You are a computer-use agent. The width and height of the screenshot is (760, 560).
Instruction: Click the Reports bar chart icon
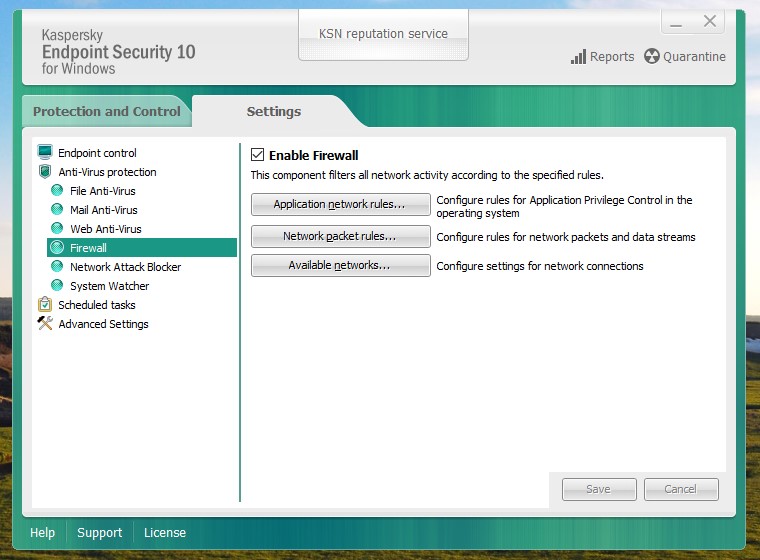(x=578, y=57)
